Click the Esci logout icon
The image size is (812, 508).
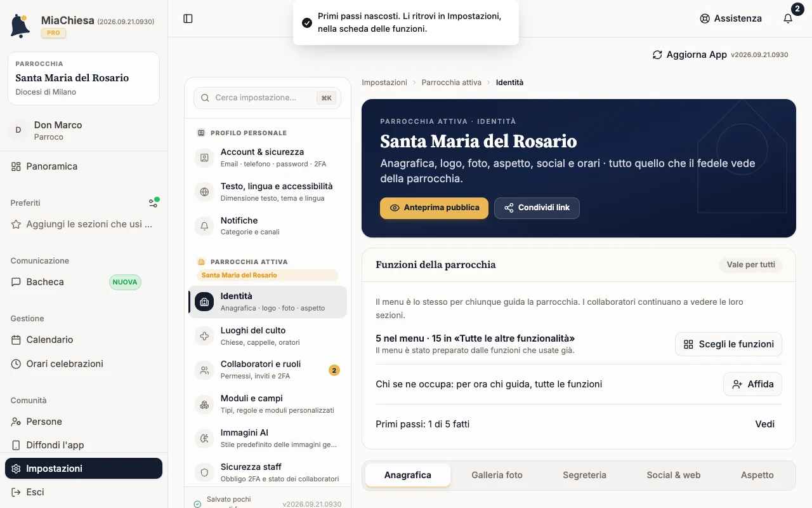16,492
